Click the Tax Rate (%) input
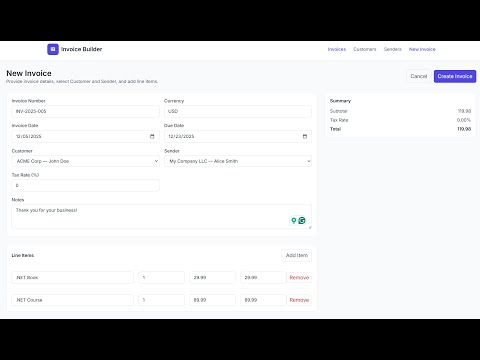 pos(85,185)
